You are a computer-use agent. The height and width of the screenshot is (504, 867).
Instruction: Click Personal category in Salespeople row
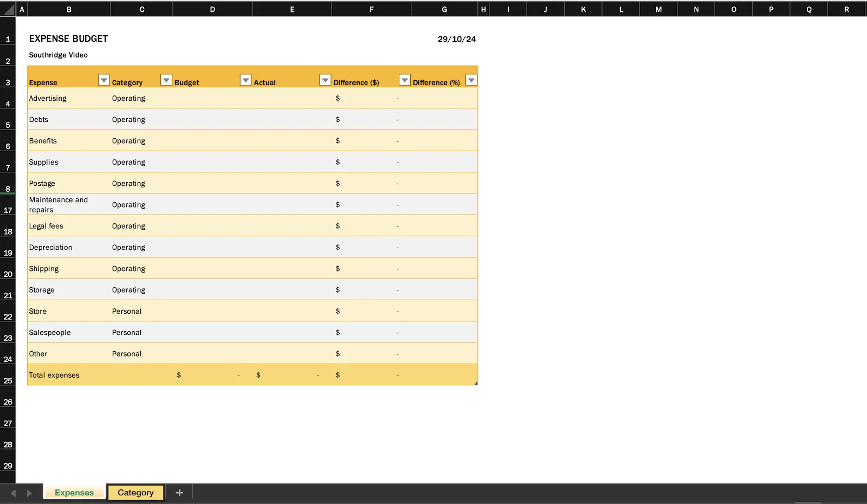(x=142, y=332)
